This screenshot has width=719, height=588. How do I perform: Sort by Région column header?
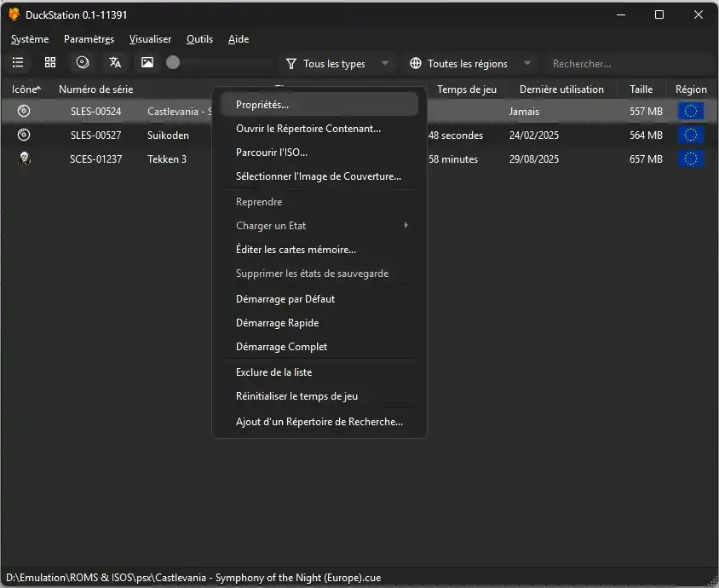(x=691, y=89)
